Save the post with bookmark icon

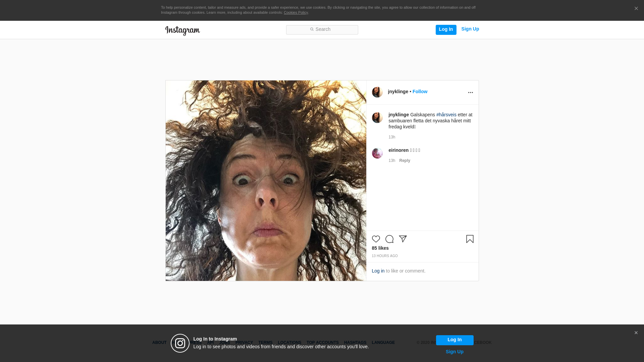(470, 239)
